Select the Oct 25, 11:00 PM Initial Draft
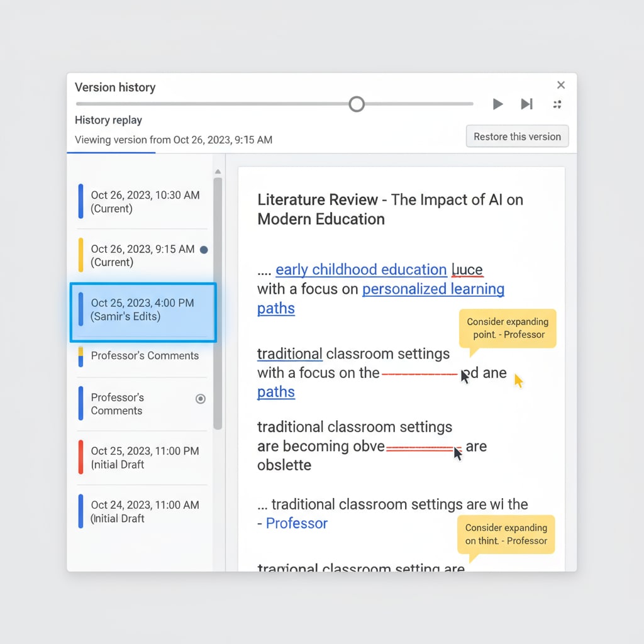 144,457
